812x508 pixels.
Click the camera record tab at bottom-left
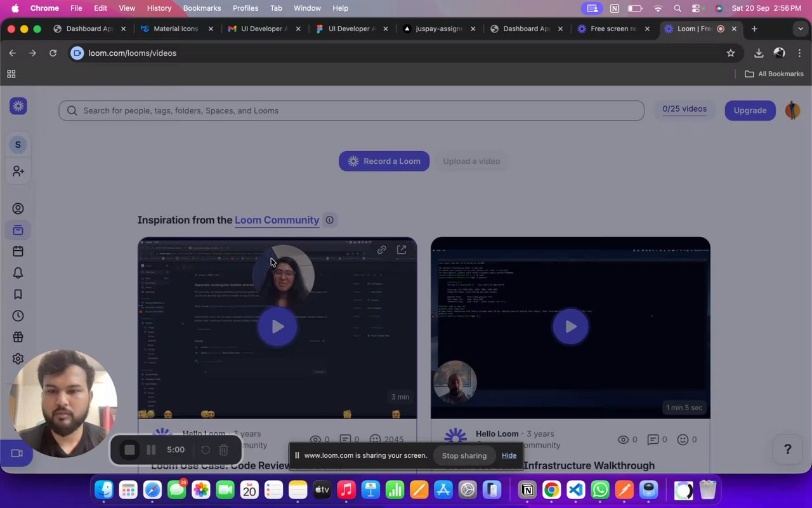[16, 453]
